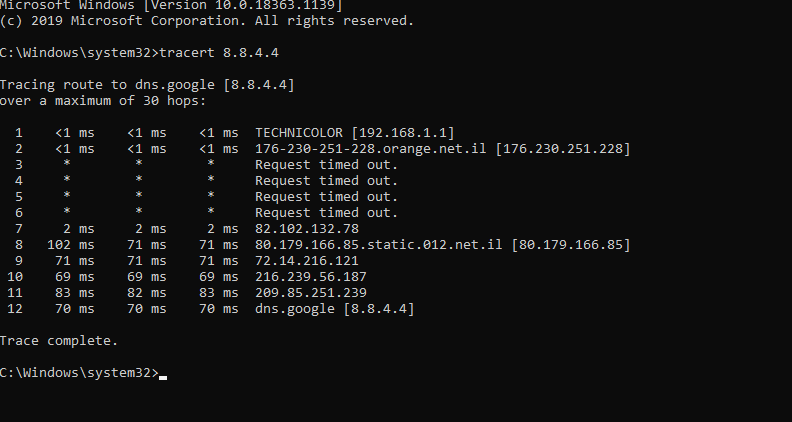This screenshot has width=792, height=422.
Task: Click the TECHNICOLOR [192.168.1.1] hop entry
Action: [x=355, y=133]
